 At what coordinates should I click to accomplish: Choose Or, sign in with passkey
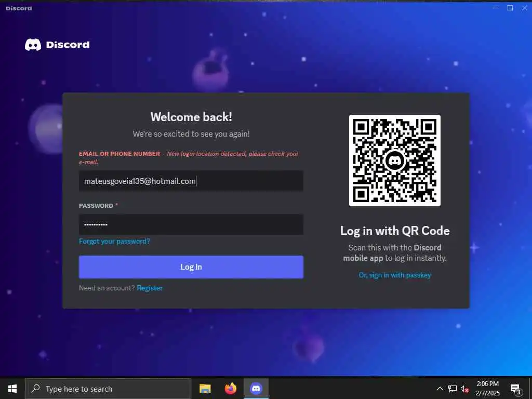point(395,275)
